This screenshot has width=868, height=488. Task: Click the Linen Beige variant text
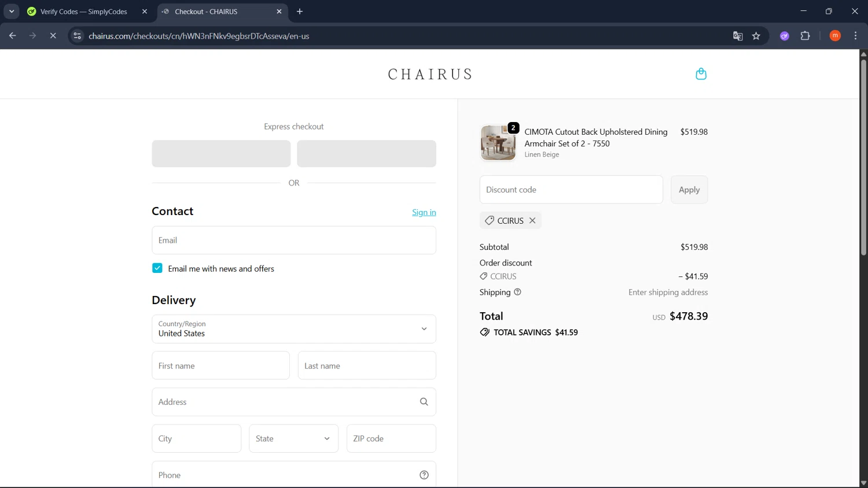(542, 154)
